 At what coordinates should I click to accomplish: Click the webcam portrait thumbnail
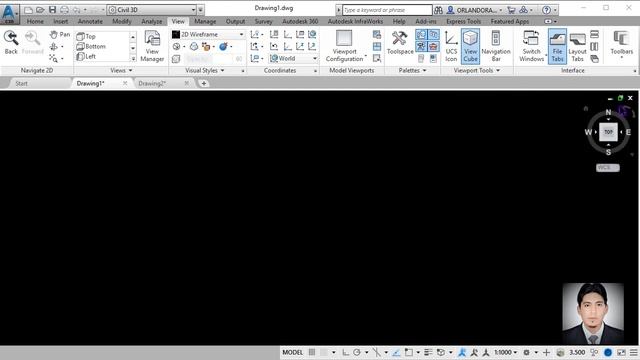click(x=593, y=313)
